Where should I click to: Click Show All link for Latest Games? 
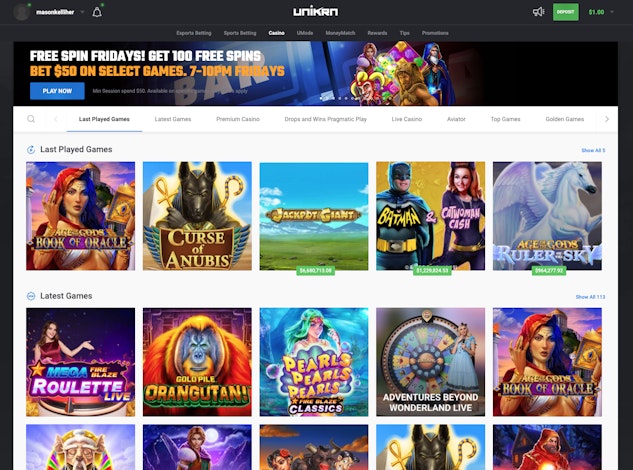coord(590,297)
